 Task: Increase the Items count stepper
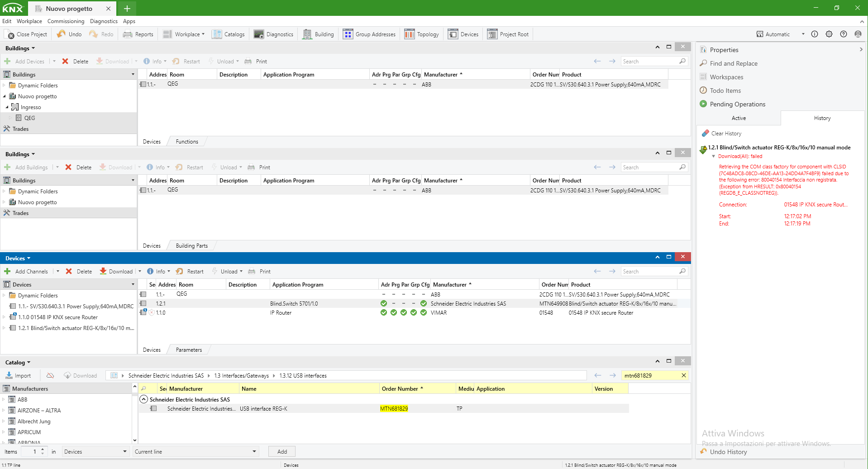43,450
